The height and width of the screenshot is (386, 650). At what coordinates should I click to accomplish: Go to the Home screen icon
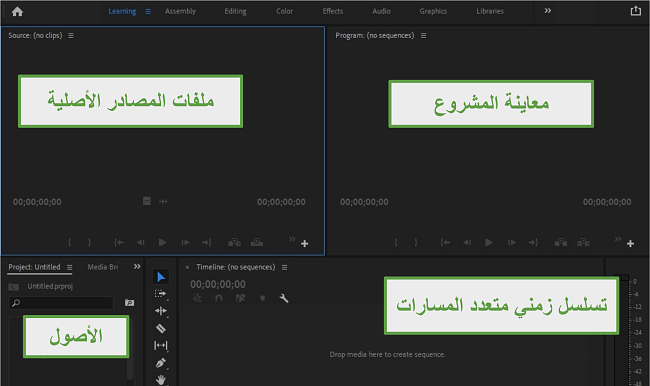[17, 12]
